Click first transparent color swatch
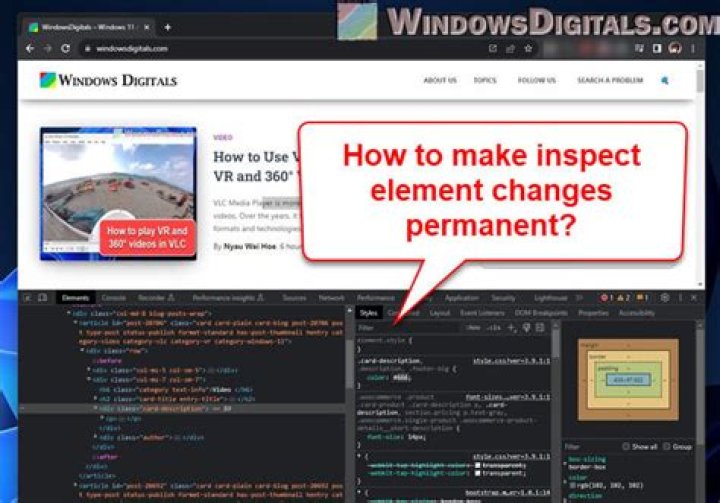Viewport: 720px width, 503px height. pyautogui.click(x=478, y=465)
